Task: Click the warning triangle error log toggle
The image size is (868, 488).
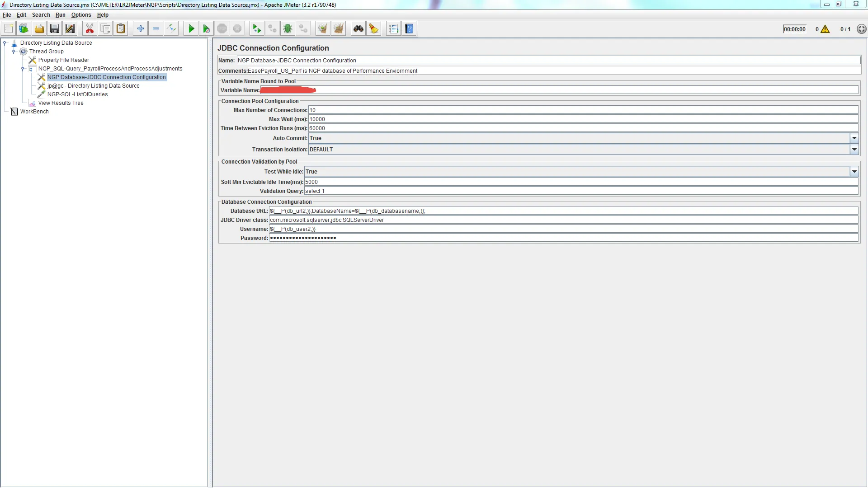Action: [x=825, y=29]
